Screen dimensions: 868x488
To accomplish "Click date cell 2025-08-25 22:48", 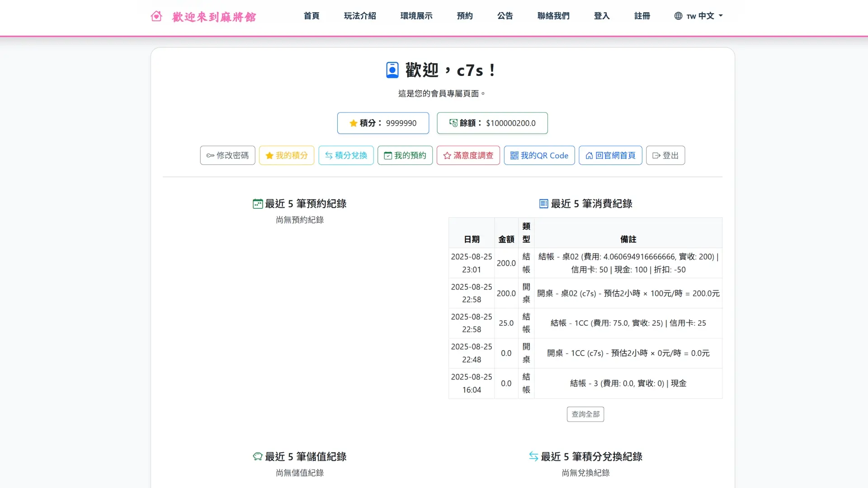I will pos(472,353).
